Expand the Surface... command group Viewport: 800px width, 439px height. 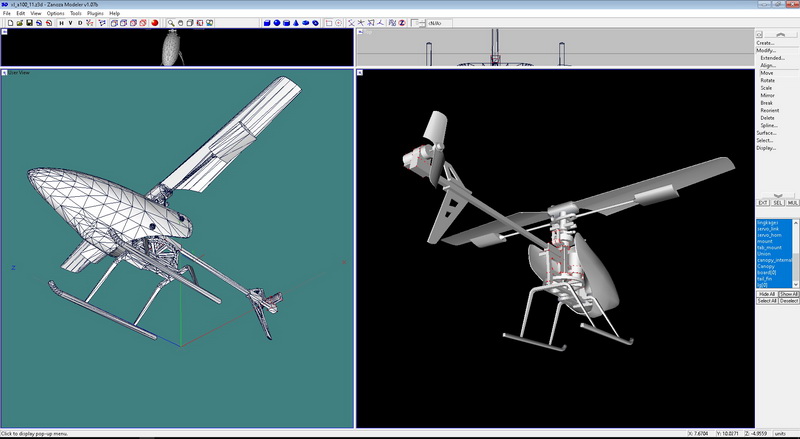[x=767, y=133]
